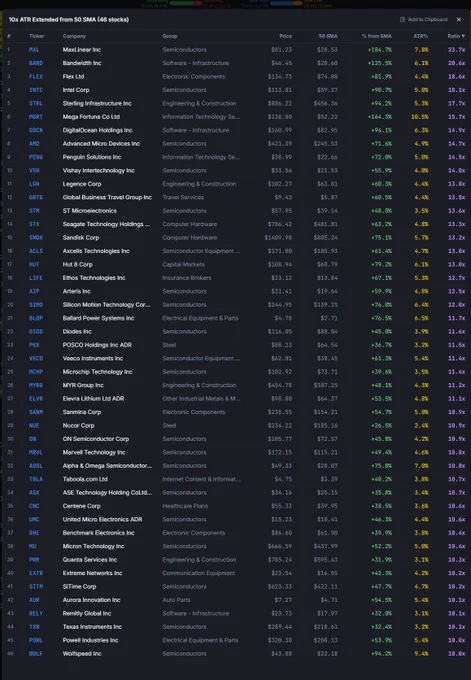Viewport: 471px width, 680px height.
Task: Open the STX ticker link
Action: 34,225
